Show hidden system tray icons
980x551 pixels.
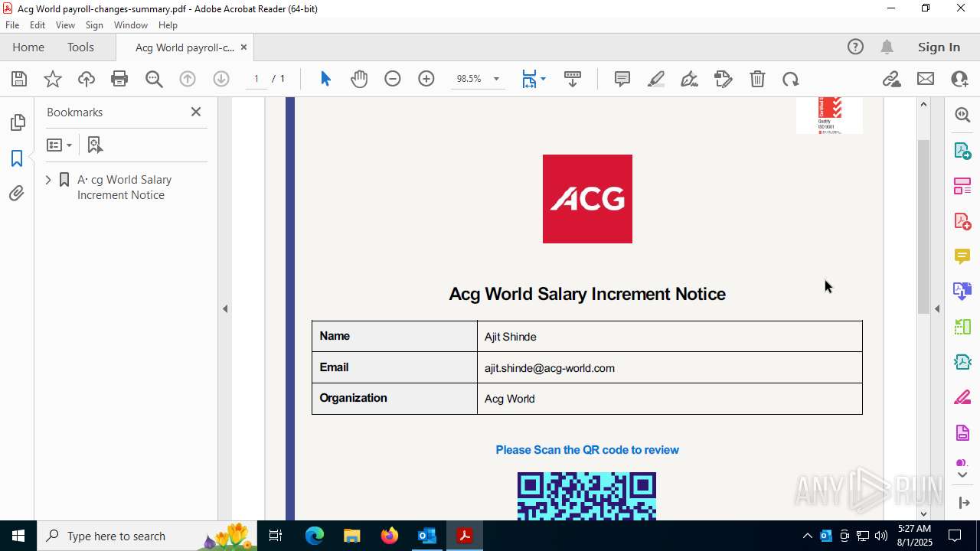coord(807,536)
